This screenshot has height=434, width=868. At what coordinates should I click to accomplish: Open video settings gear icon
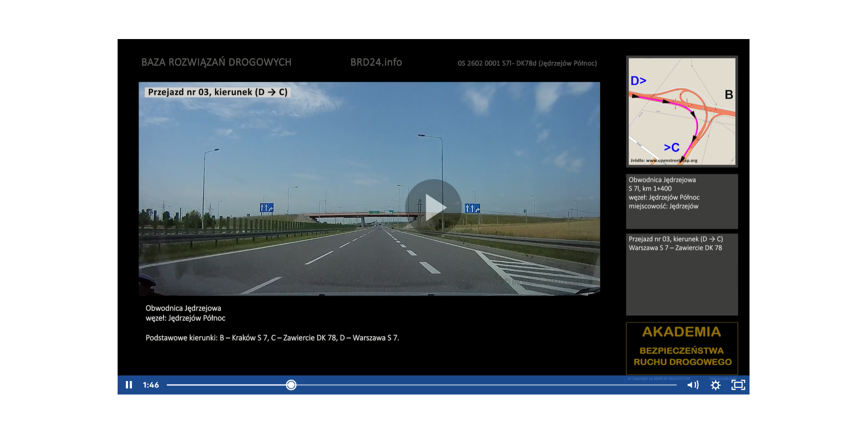pos(716,385)
